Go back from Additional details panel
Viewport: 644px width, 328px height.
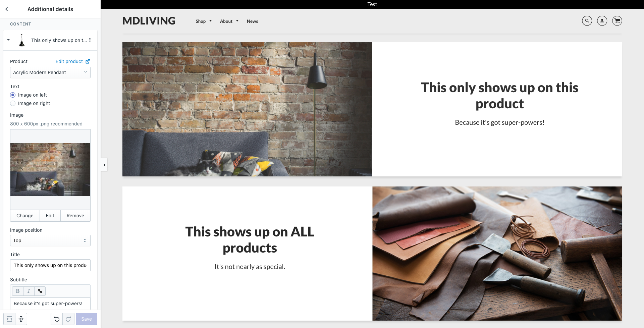pos(7,9)
